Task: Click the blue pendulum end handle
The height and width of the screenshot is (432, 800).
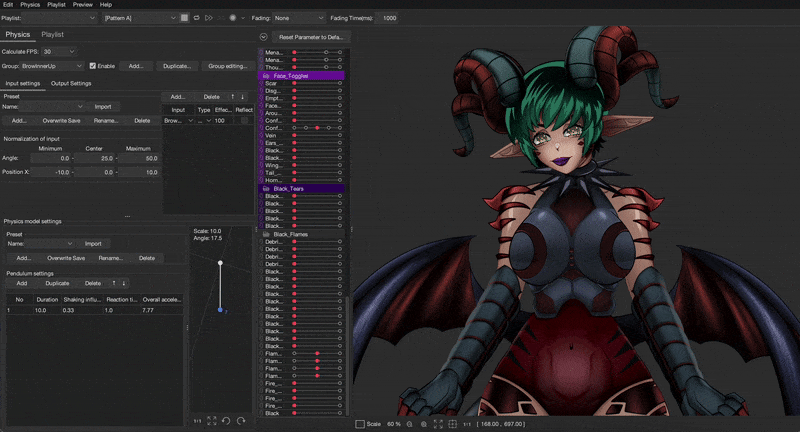Action: 220,310
